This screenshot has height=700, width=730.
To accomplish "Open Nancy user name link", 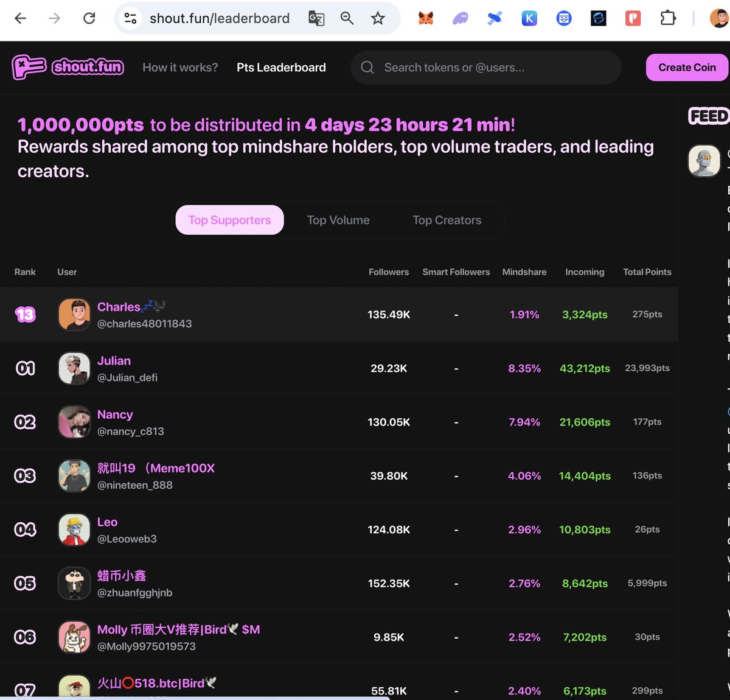I will (115, 415).
